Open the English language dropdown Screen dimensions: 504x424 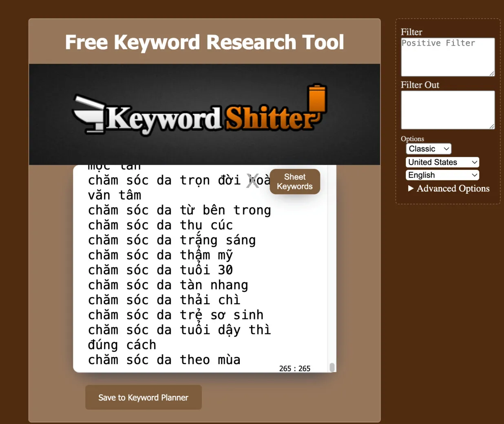pos(442,175)
